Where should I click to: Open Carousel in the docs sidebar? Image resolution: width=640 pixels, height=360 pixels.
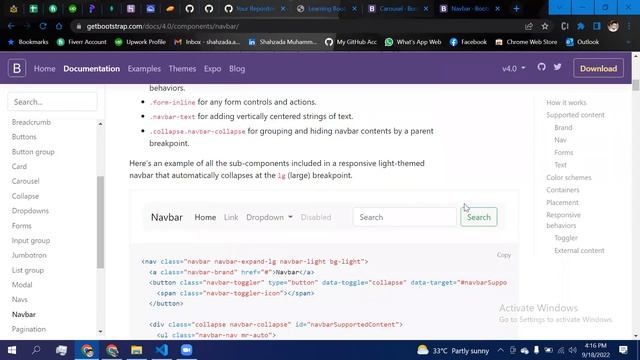pyautogui.click(x=25, y=181)
